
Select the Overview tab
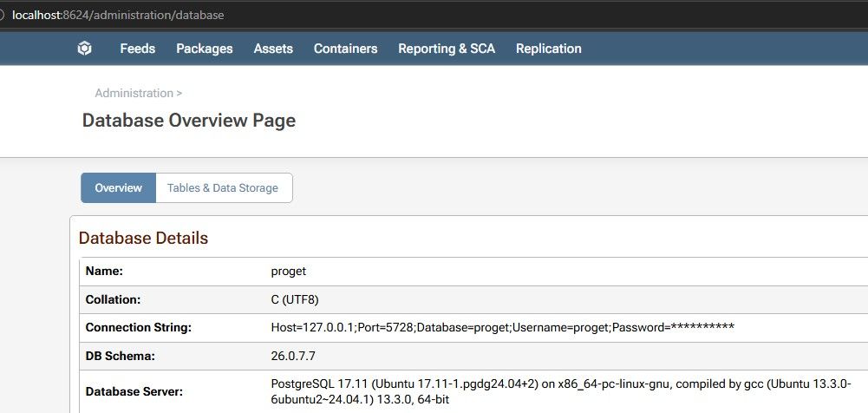119,187
